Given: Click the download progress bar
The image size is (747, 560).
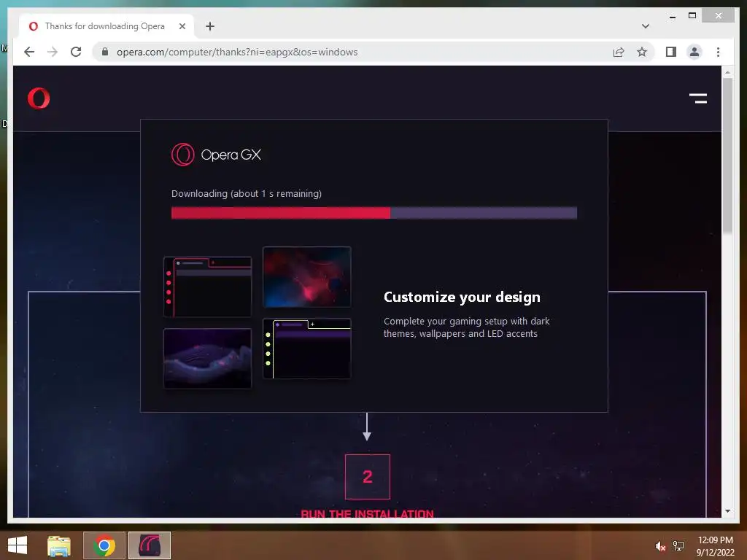Looking at the screenshot, I should 374,212.
